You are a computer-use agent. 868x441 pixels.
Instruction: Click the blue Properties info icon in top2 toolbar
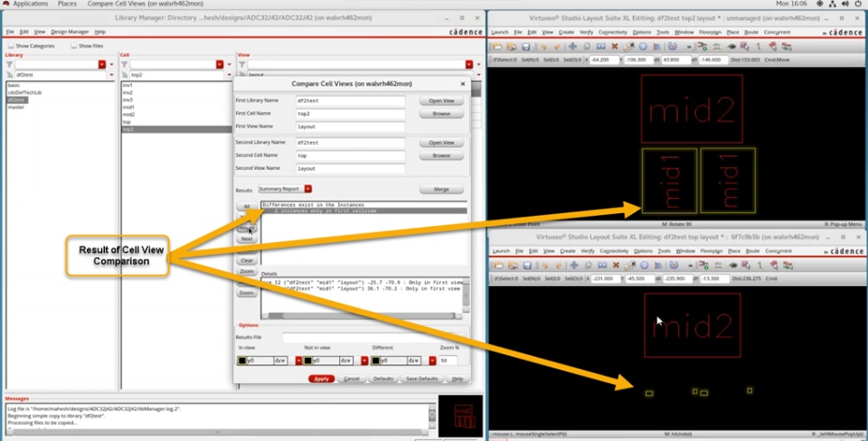643,46
